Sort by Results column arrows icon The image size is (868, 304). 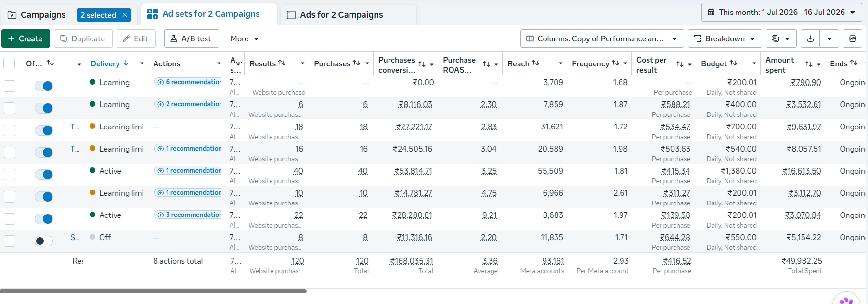(282, 63)
